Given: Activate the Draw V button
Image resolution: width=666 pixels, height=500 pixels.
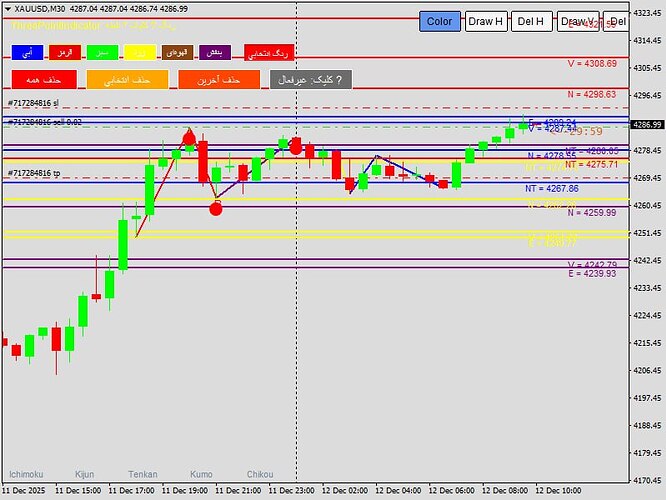Looking at the screenshot, I should point(578,21).
